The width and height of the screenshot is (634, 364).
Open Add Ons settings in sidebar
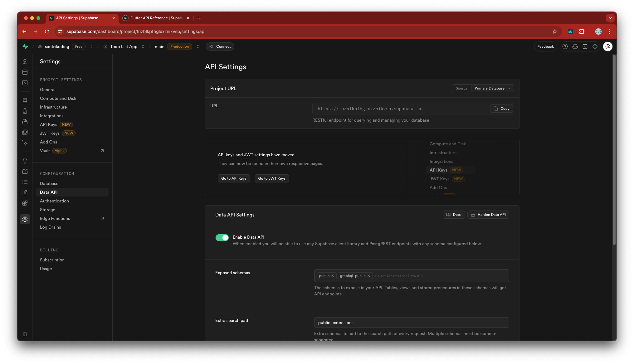tap(48, 142)
